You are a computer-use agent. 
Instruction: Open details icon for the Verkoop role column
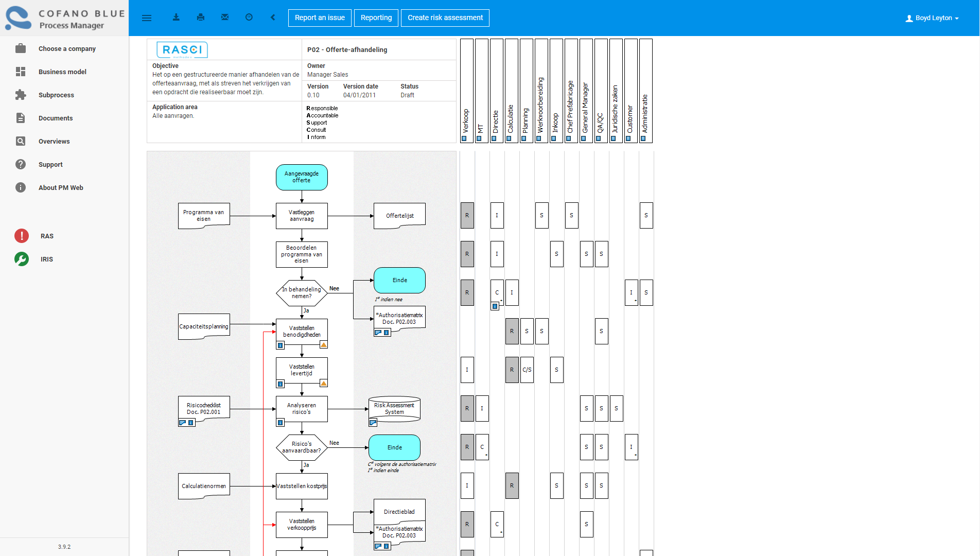pyautogui.click(x=464, y=138)
